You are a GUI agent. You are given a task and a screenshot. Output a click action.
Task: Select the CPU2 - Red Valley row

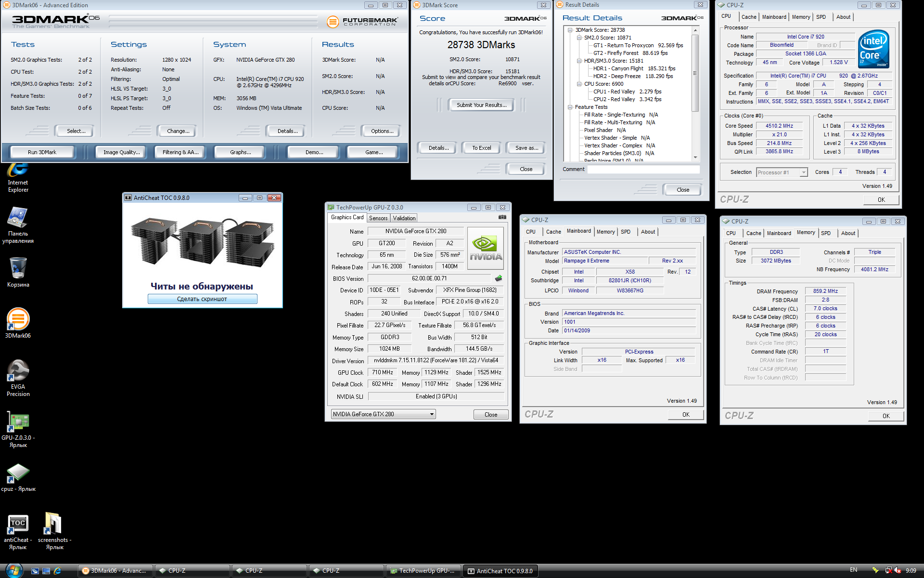627,99
